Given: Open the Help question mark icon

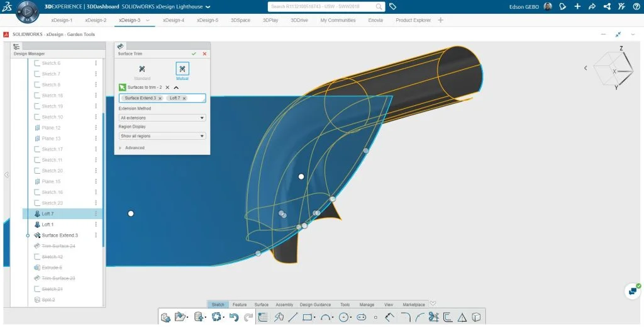Looking at the screenshot, I should point(636,7).
